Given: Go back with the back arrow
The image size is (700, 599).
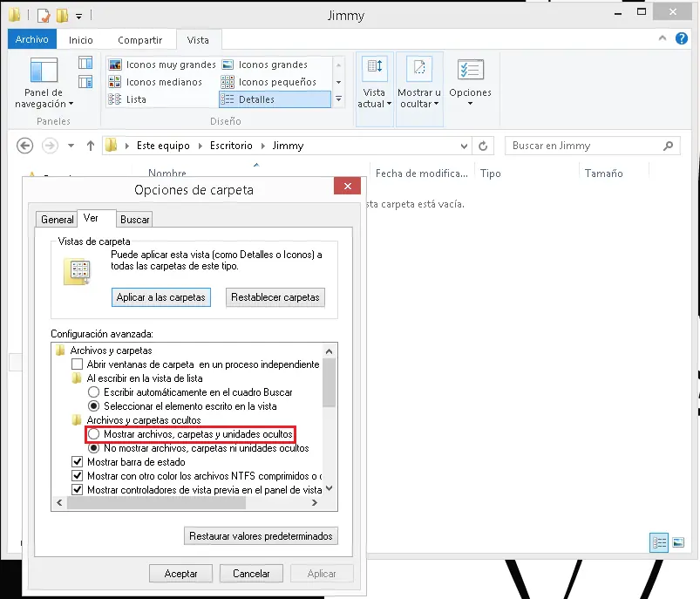Looking at the screenshot, I should point(25,146).
